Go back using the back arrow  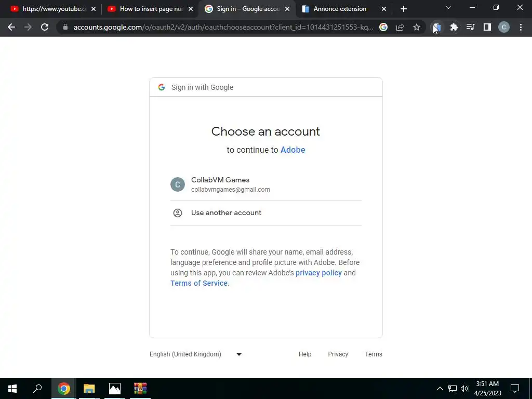click(11, 27)
